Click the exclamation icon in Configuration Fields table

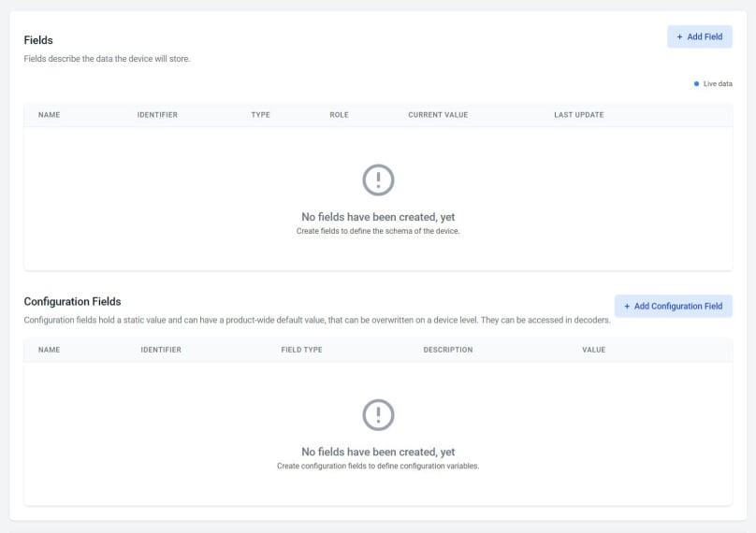[378, 414]
